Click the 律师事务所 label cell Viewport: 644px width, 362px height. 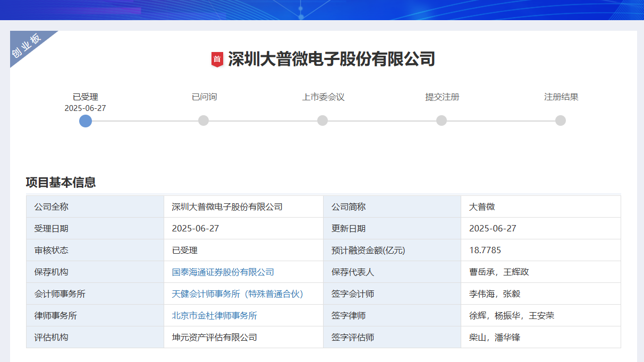(x=95, y=315)
